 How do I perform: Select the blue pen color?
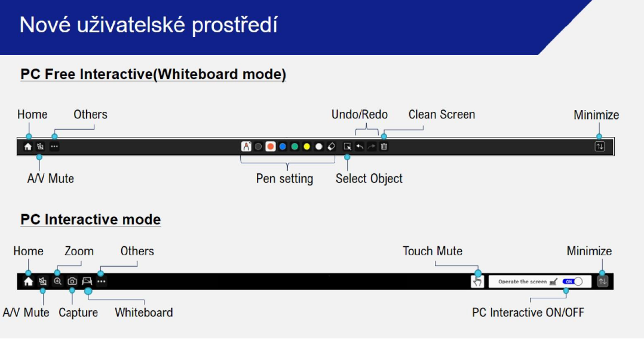coord(283,146)
